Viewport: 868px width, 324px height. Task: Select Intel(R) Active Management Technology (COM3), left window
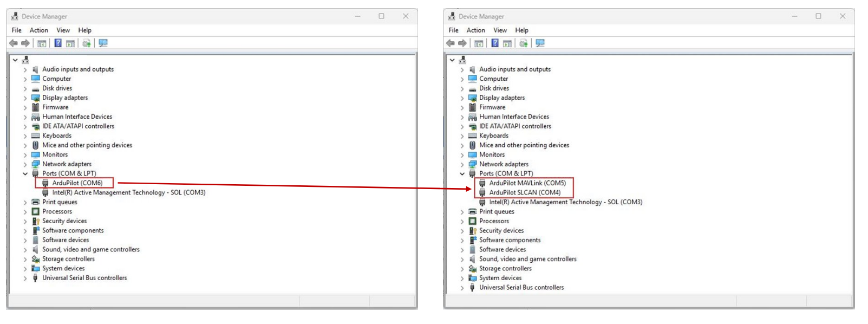click(x=128, y=192)
